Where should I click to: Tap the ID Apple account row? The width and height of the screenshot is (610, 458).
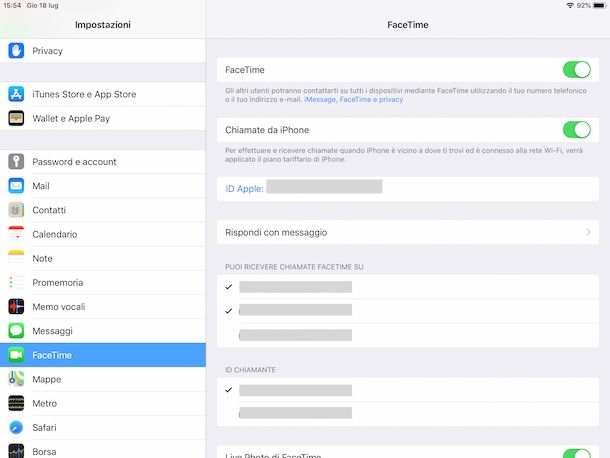click(x=408, y=189)
